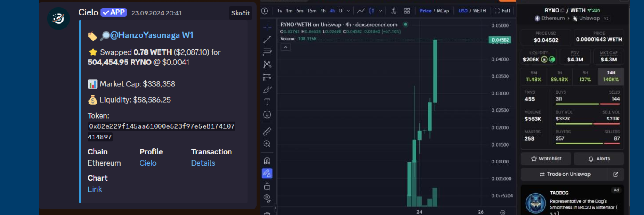644x215 pixels.
Task: Open the emoji sticker tool
Action: point(267,114)
